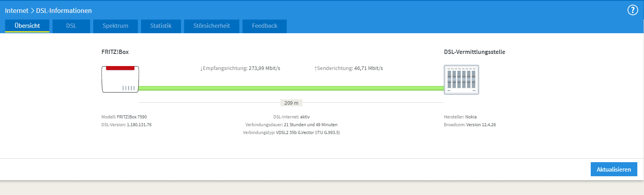
Task: Click Broadcom: Version 12.4.26 text
Action: click(470, 125)
